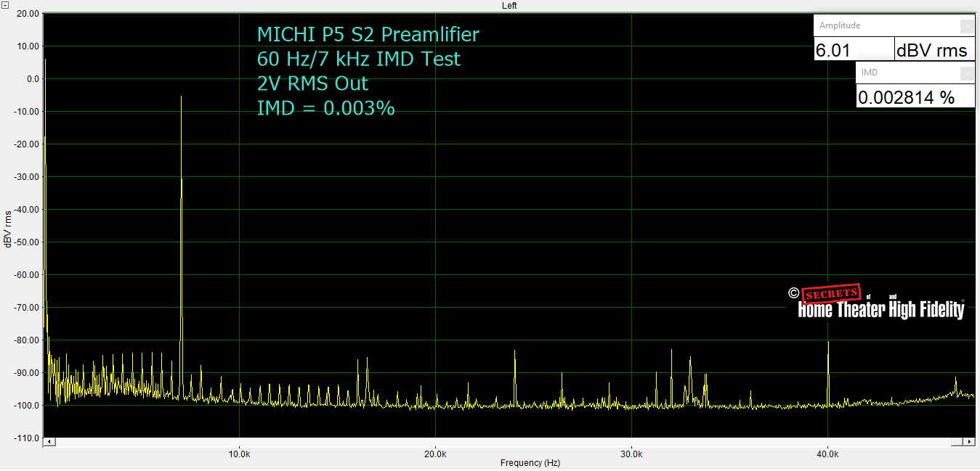
Task: Click the 'IMD = 0.003%' annotation
Action: click(x=326, y=108)
